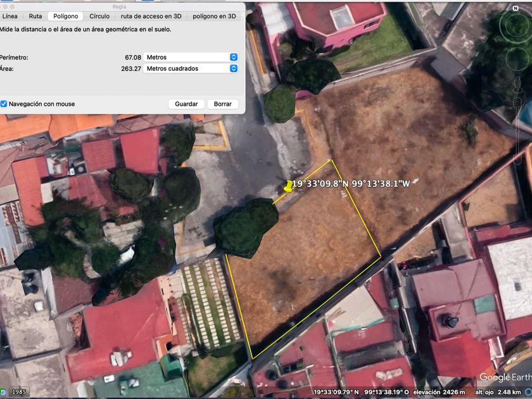
Task: Click the Street View pegman icon
Action: pyautogui.click(x=518, y=85)
